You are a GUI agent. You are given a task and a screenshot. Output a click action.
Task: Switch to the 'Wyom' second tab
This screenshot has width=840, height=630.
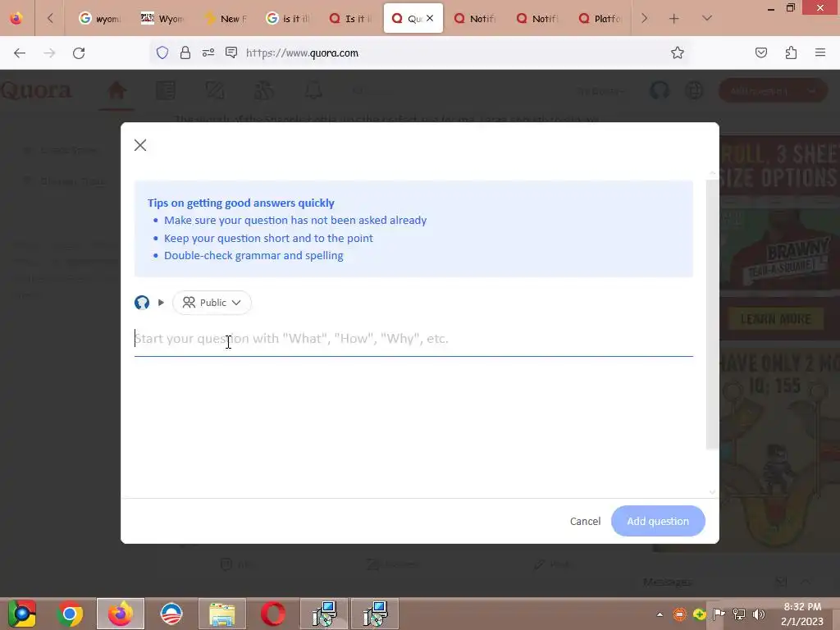tap(162, 18)
